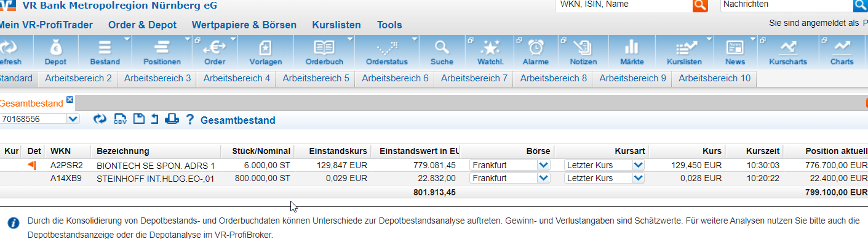Click the Notizen notes icon

[x=583, y=47]
